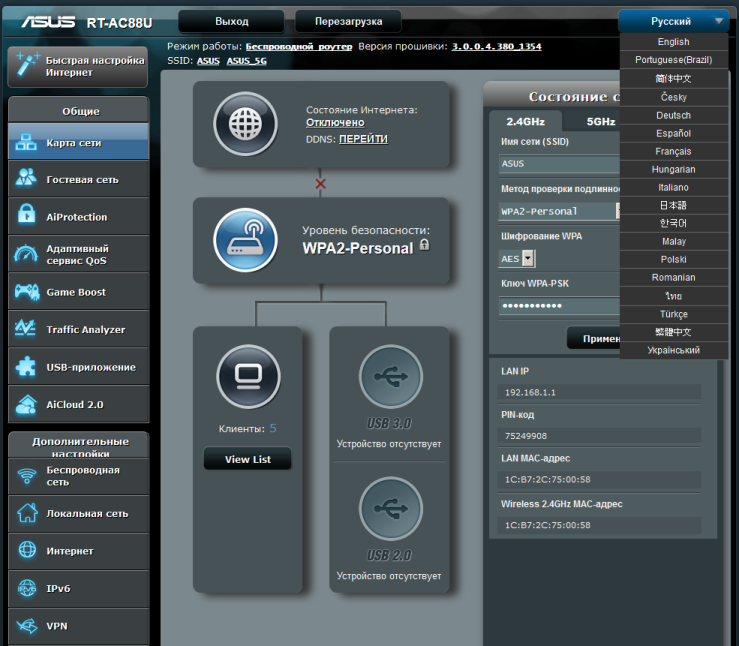The height and width of the screenshot is (646, 739).
Task: Click the clients count number 5
Action: [x=273, y=428]
